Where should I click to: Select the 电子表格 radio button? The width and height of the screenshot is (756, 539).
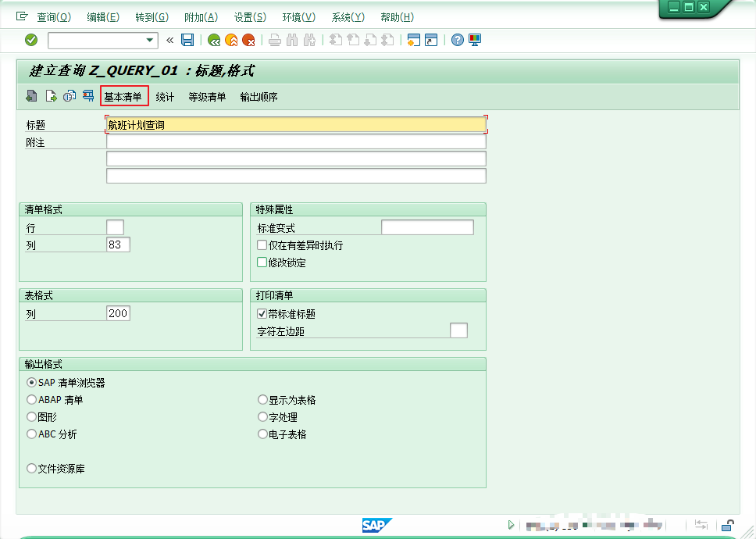262,434
